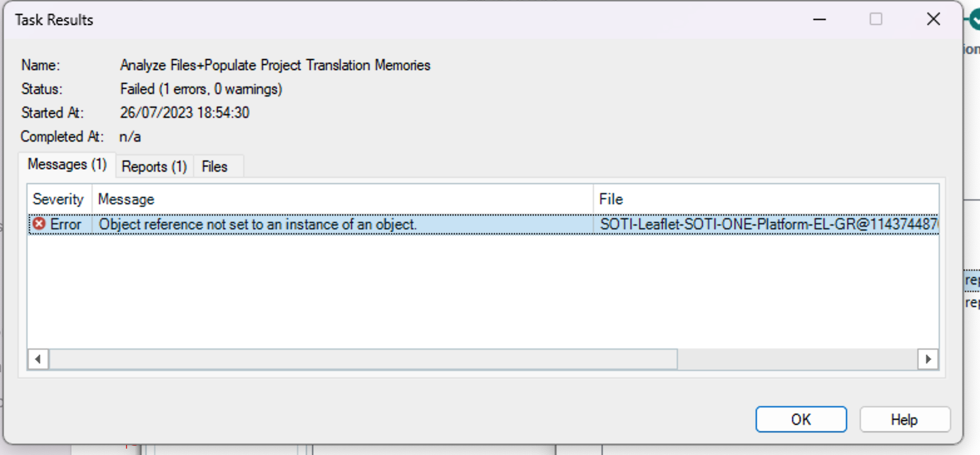This screenshot has height=455, width=980.
Task: Click the red Error icon in the message row
Action: click(x=39, y=224)
